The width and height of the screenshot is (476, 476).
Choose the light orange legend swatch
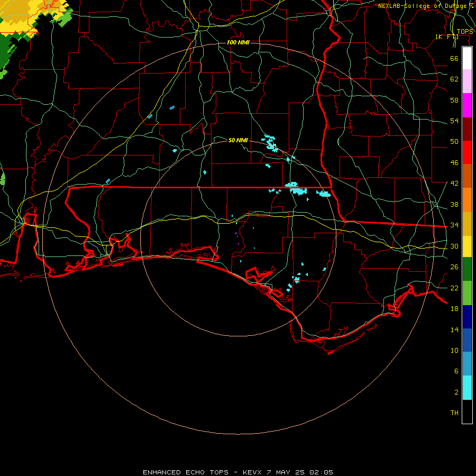pyautogui.click(x=467, y=200)
